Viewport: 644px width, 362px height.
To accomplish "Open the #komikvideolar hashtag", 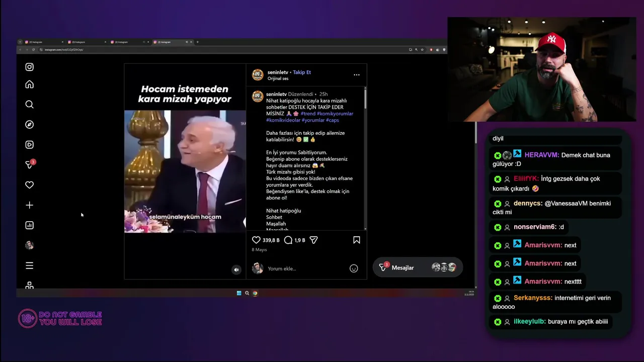I will coord(283,120).
